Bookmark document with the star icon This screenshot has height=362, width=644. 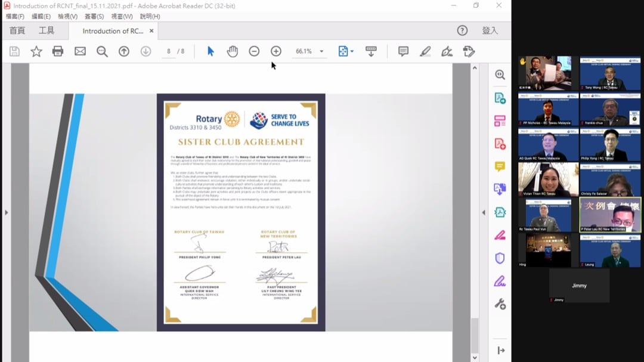coord(36,51)
